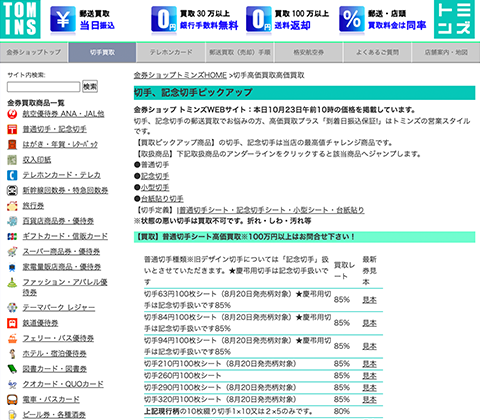The width and height of the screenshot is (480, 420).
Task: Click the yen mail-purchase banner icon
Action: pyautogui.click(x=63, y=19)
